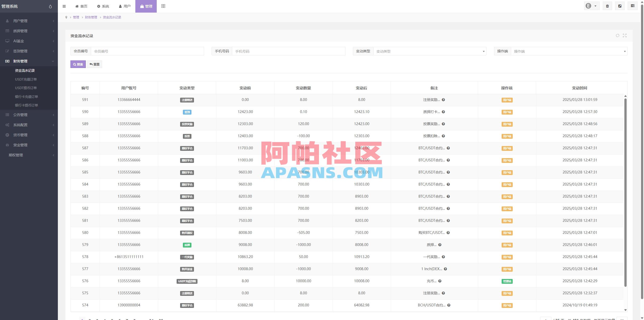Click the hamburger menu icon to collapse sidebar
This screenshot has width=644, height=320.
click(x=64, y=6)
